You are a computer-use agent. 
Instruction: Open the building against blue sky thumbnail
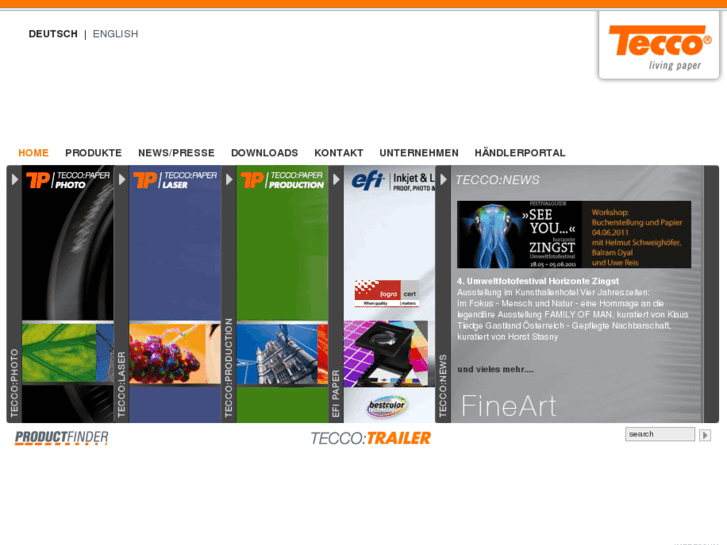(277, 354)
